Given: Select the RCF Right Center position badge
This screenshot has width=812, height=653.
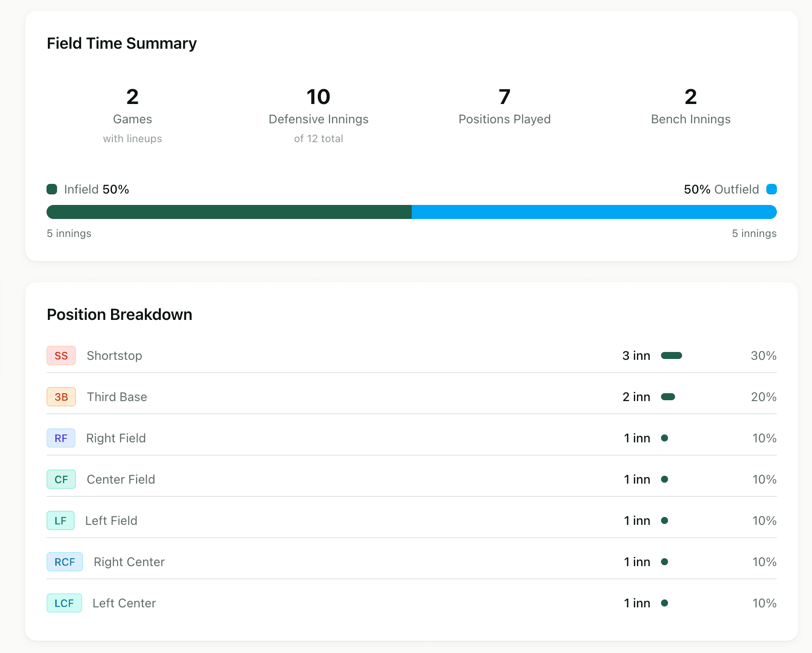Looking at the screenshot, I should (65, 561).
